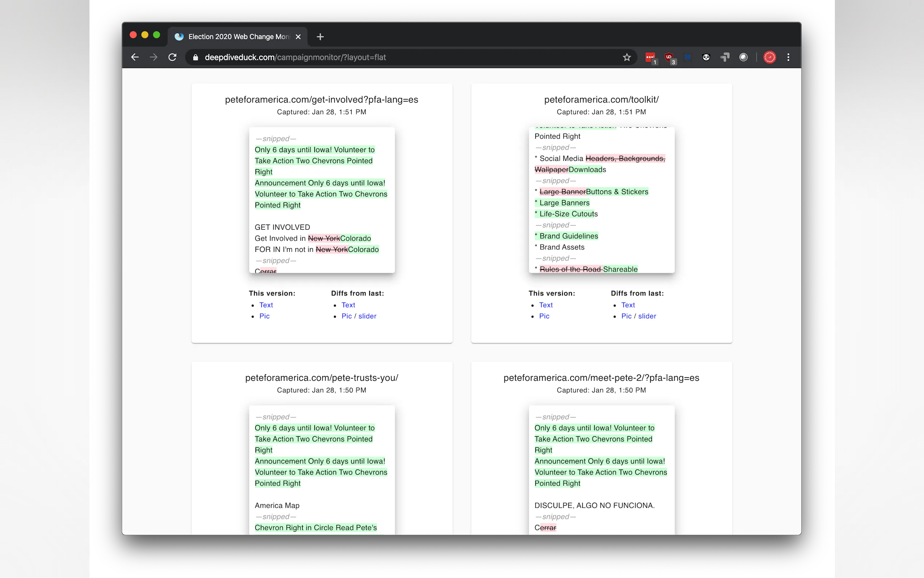Screen dimensions: 924x578
Task: Bookmark page with star icon
Action: 626,58
